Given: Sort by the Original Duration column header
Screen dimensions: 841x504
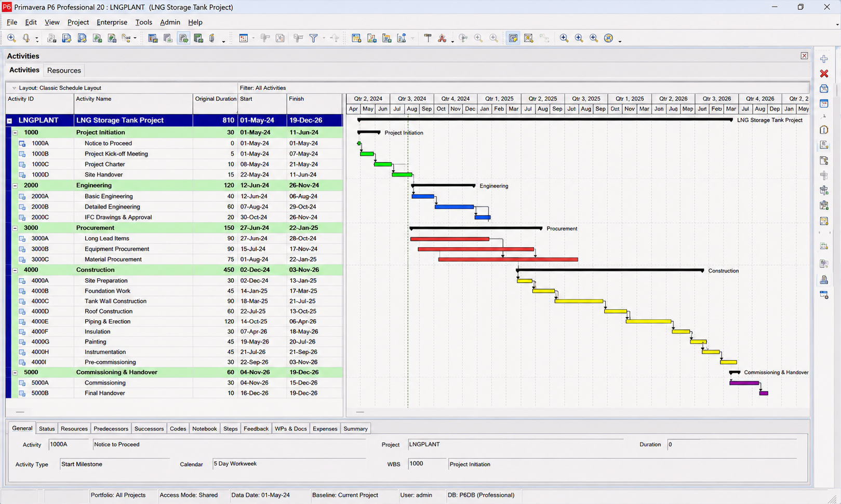Looking at the screenshot, I should [x=216, y=103].
